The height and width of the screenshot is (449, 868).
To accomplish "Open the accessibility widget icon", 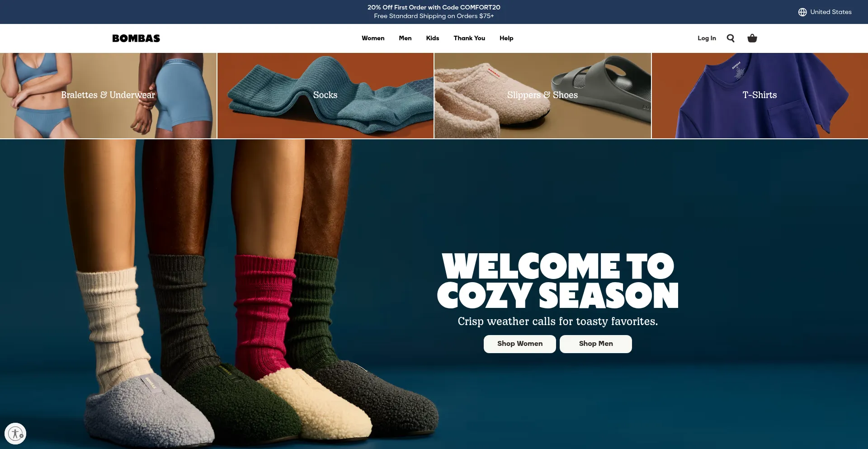I will [15, 434].
